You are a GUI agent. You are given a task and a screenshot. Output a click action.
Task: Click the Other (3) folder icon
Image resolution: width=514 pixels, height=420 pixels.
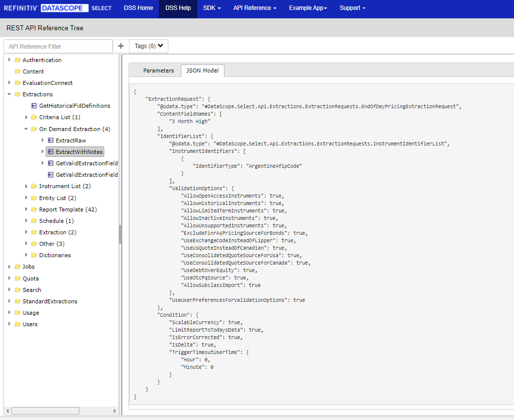[34, 244]
